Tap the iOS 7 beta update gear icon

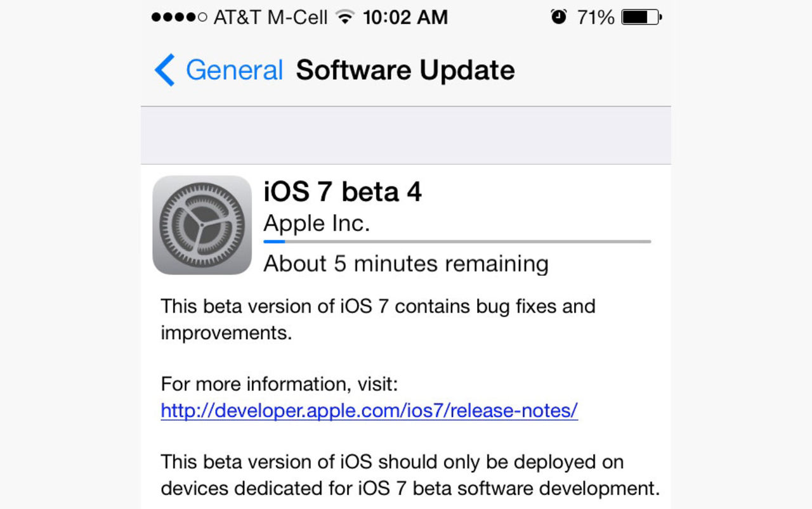(x=202, y=224)
